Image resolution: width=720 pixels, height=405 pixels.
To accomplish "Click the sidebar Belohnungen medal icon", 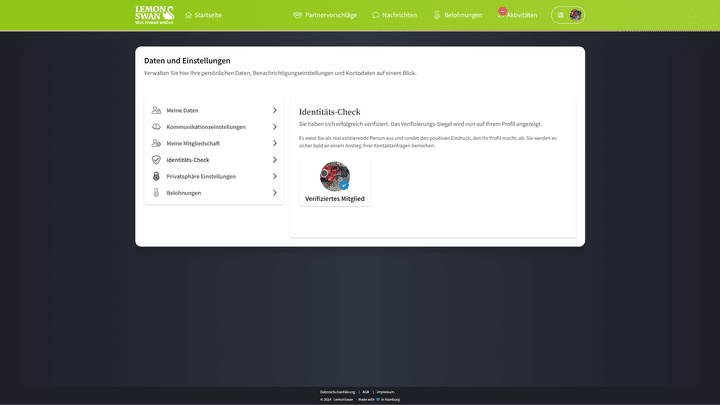I will (x=156, y=193).
